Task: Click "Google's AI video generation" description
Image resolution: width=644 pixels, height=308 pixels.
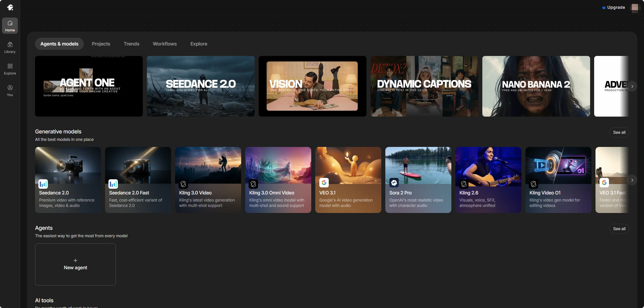Action: pyautogui.click(x=346, y=203)
